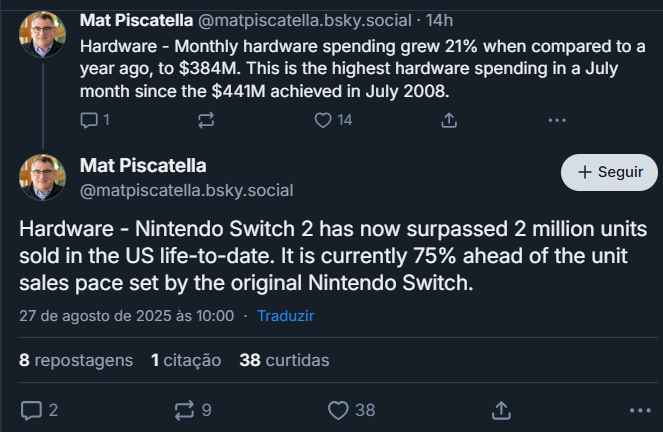Reply to the Switch 2 post
The height and width of the screenshot is (432, 663).
coord(39,410)
